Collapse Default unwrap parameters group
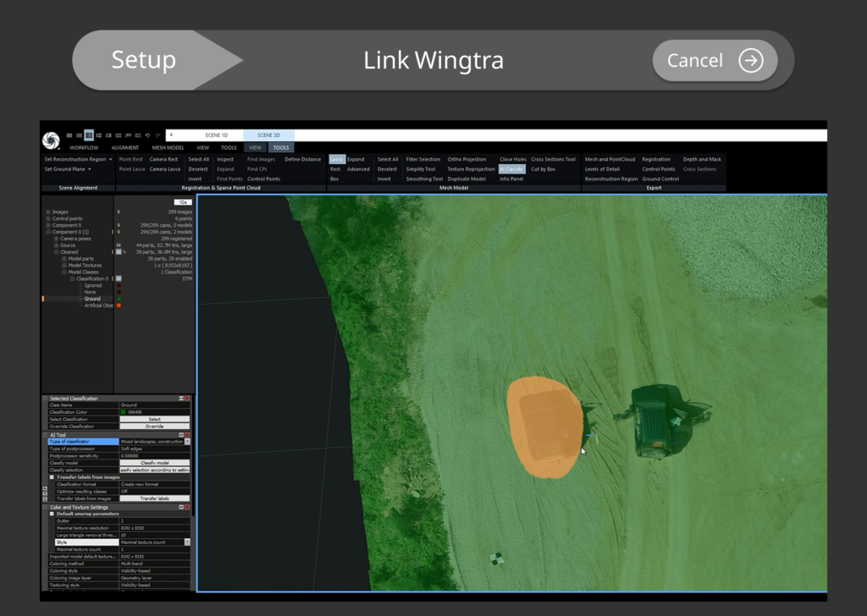The height and width of the screenshot is (616, 867). (52, 514)
